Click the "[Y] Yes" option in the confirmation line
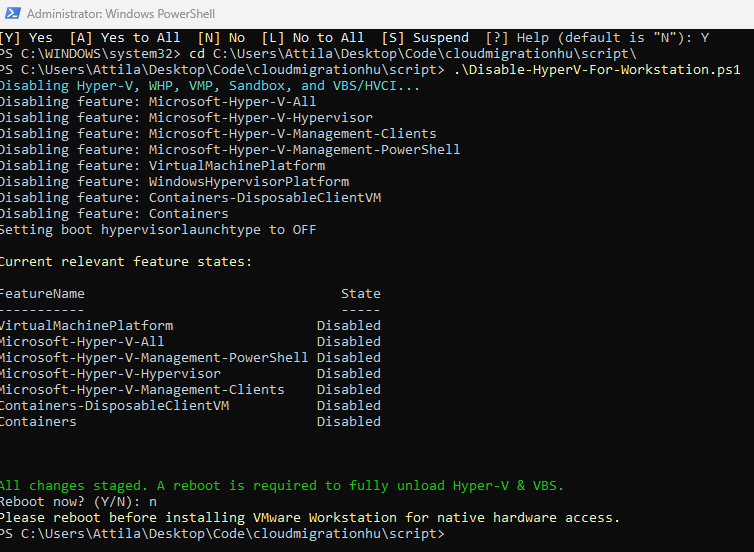 (27, 38)
